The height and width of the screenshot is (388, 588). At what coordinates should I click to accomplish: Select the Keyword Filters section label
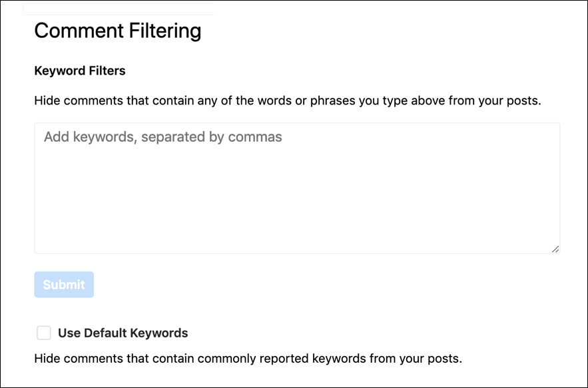79,71
